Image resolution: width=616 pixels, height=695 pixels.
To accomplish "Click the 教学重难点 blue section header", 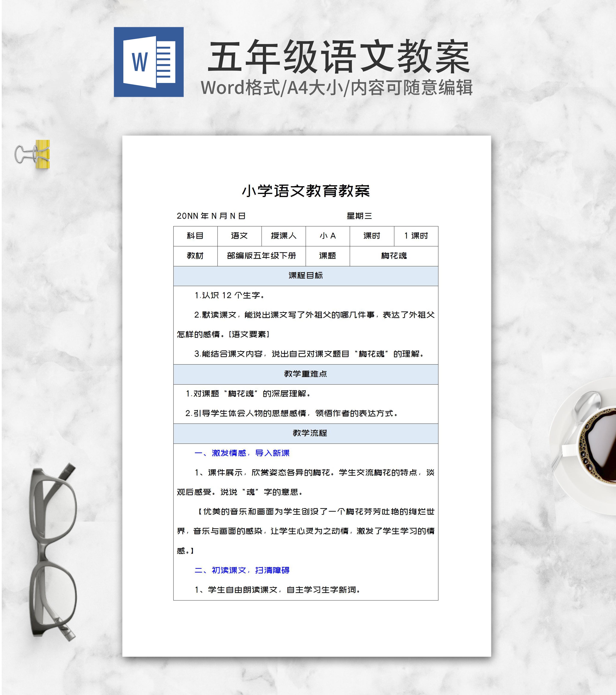I will tap(305, 374).
